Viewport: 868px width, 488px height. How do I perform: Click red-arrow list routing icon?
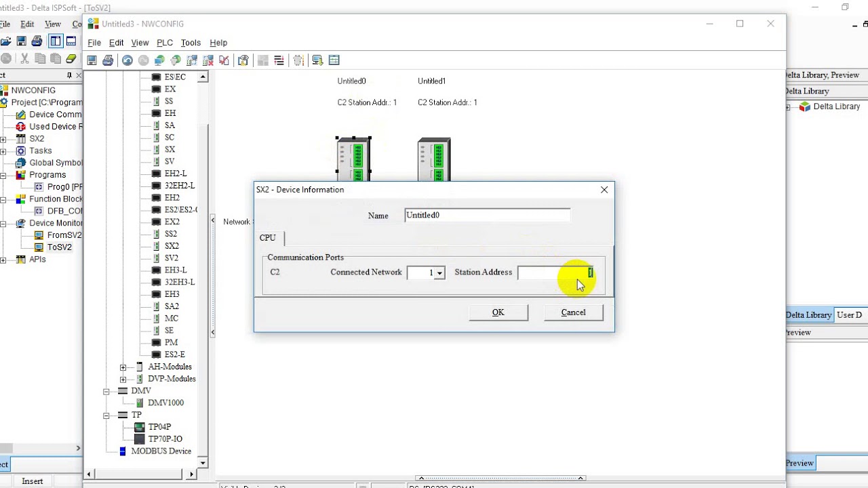279,60
